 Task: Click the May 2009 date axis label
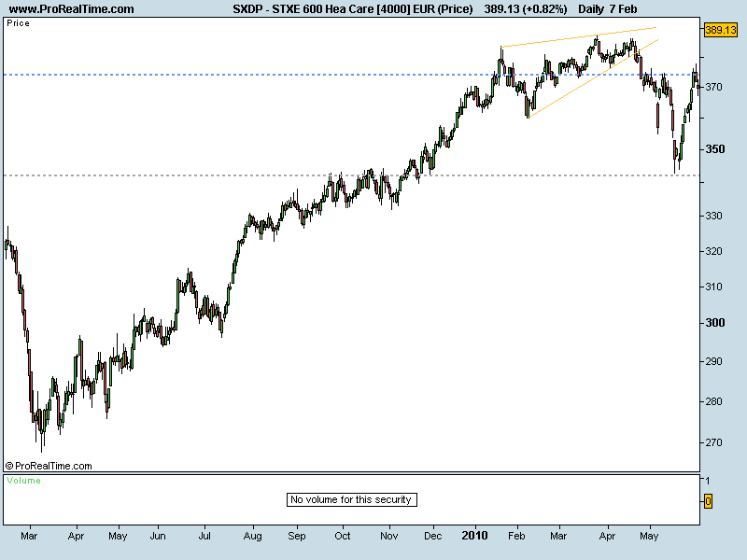point(118,536)
